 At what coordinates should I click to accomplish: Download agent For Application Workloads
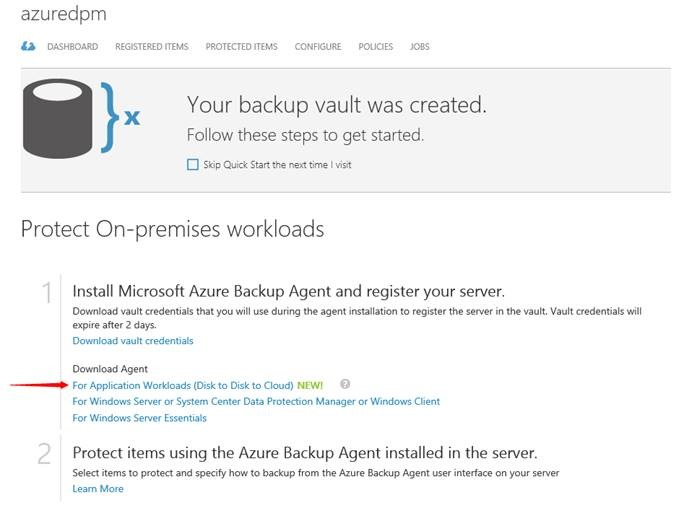click(x=182, y=385)
